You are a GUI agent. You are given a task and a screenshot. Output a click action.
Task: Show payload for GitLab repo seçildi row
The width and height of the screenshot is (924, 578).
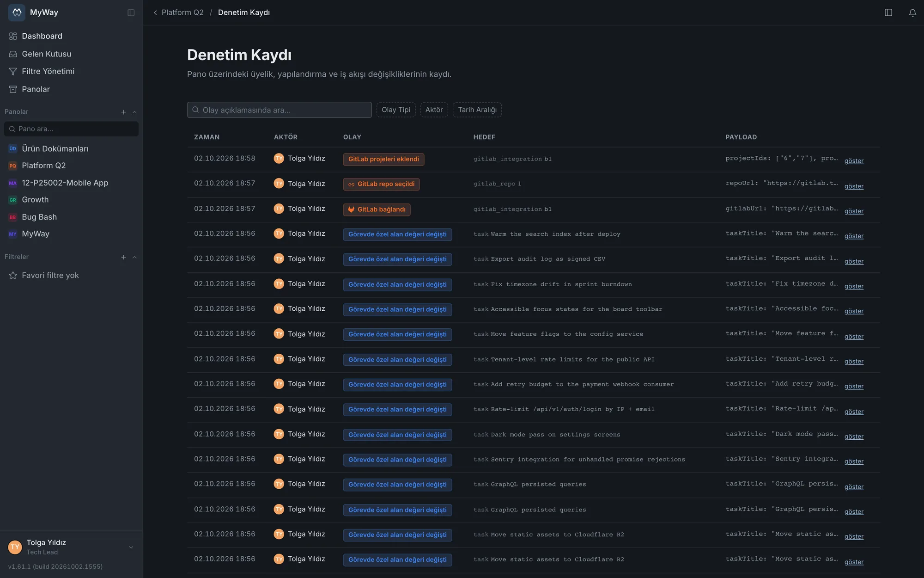point(854,186)
